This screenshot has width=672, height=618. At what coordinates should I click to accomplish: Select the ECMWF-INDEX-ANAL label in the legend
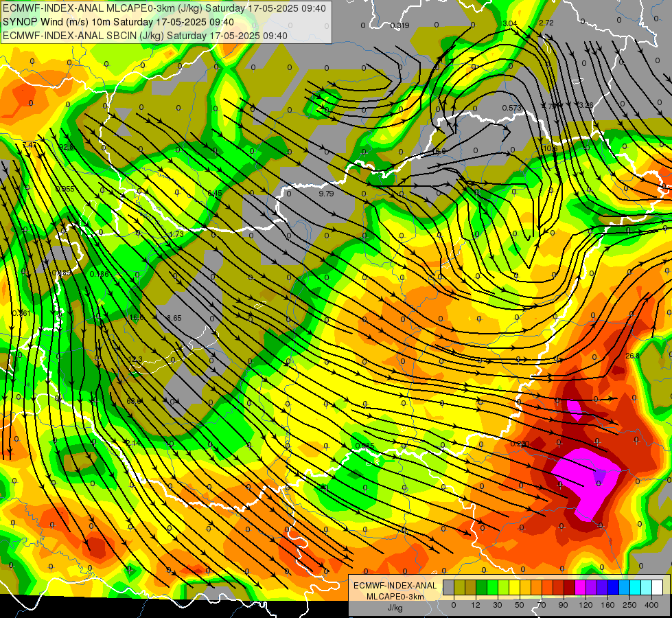395,586
